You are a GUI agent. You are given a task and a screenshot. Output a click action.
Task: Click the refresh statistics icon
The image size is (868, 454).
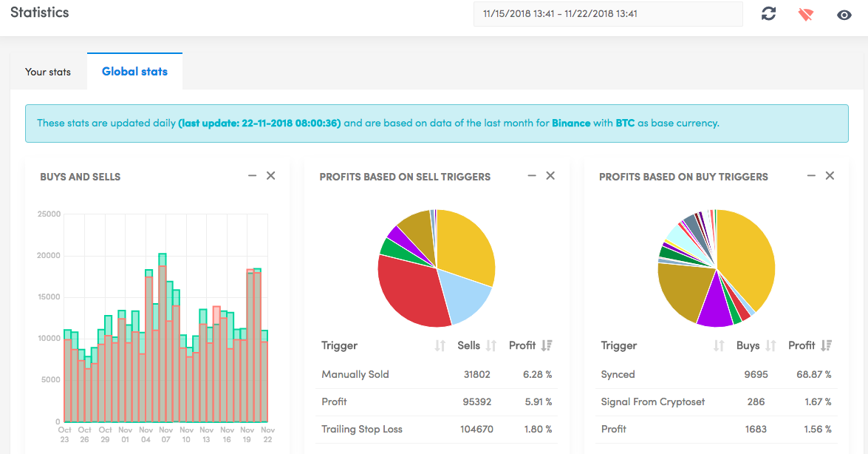click(768, 14)
